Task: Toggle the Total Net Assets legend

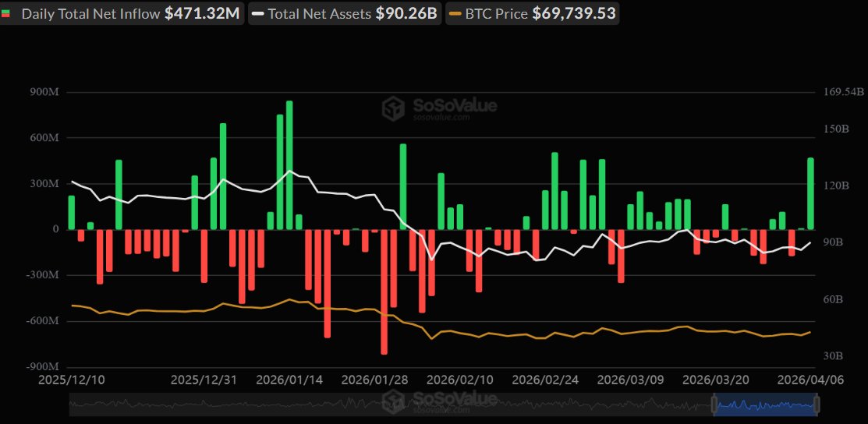Action: pos(345,13)
